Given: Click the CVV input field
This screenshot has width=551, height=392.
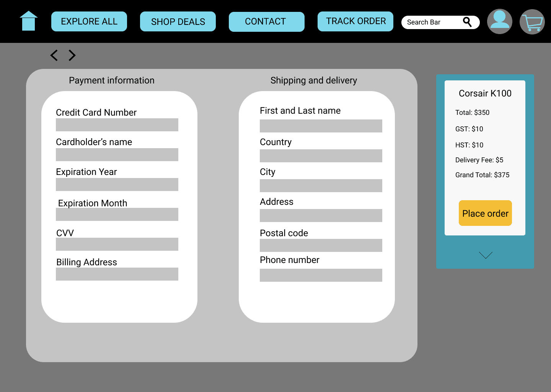Looking at the screenshot, I should point(117,244).
